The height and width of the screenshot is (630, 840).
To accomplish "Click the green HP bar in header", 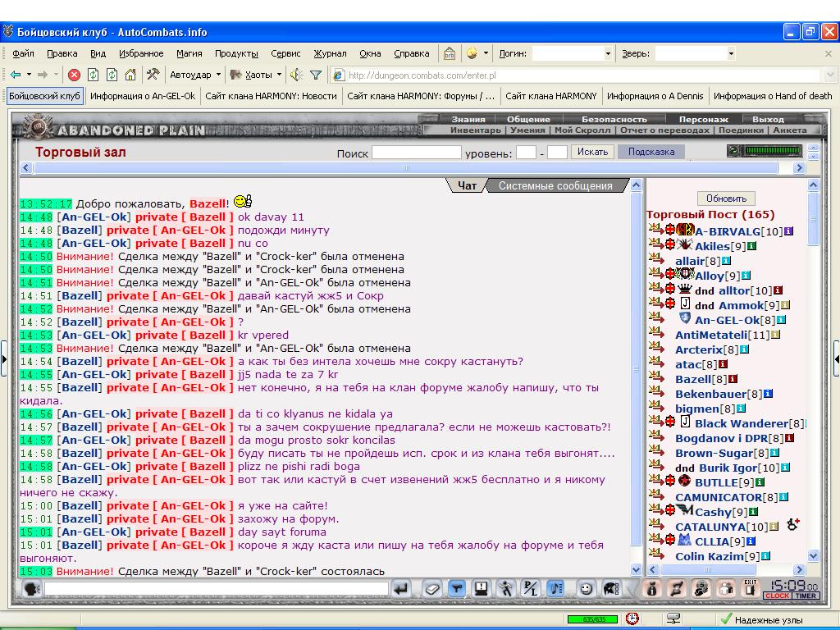I will point(773,152).
